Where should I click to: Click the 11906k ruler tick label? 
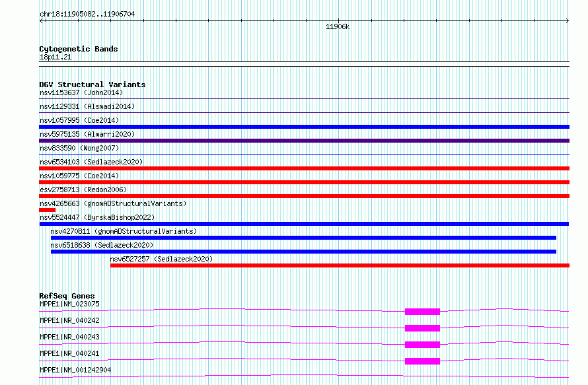[338, 26]
